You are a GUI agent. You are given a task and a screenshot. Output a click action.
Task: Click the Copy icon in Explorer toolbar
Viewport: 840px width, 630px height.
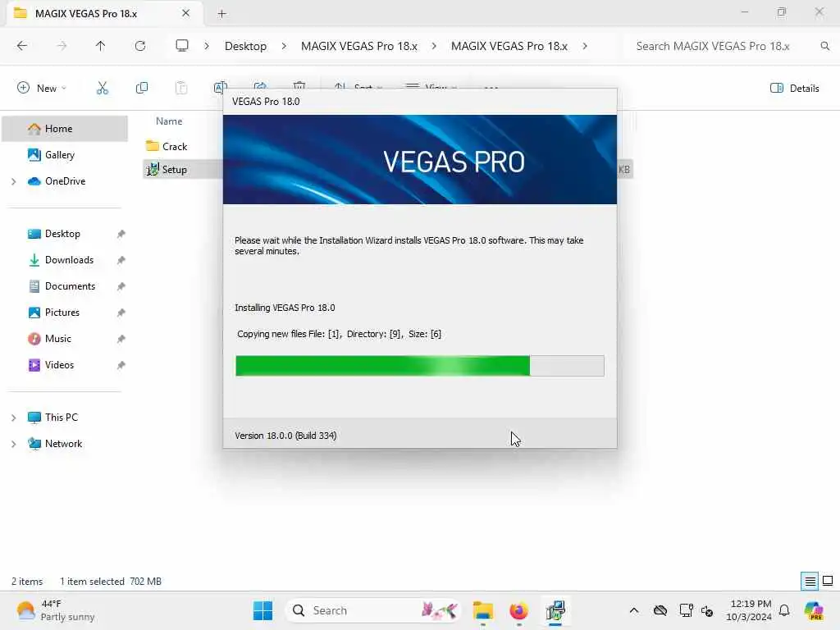142,88
